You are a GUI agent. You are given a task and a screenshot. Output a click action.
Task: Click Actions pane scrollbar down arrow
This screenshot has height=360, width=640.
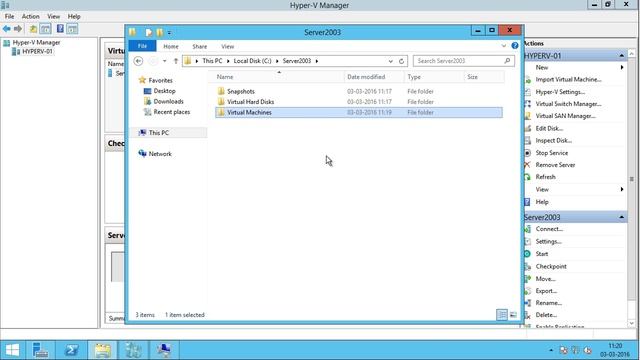click(631, 324)
